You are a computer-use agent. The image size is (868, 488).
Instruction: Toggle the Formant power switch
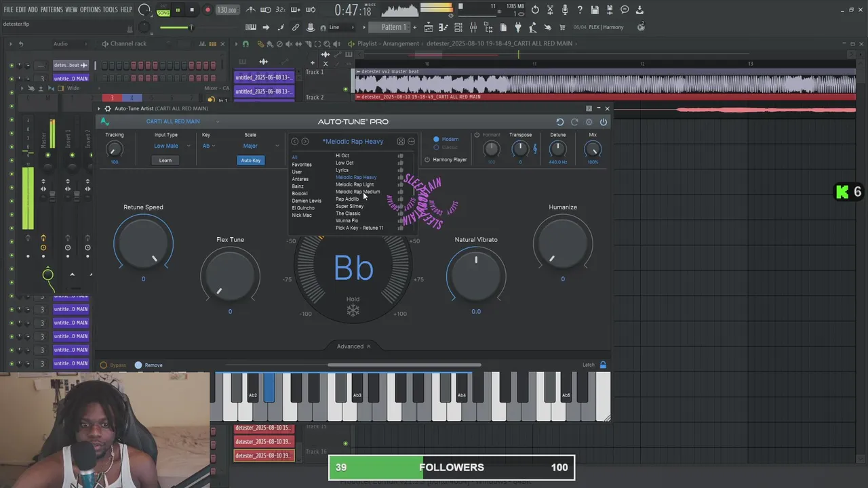(477, 135)
